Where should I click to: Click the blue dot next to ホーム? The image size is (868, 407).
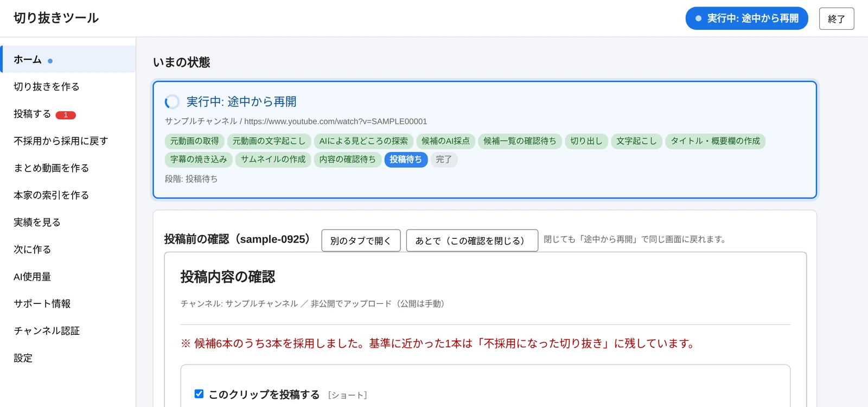tap(50, 61)
